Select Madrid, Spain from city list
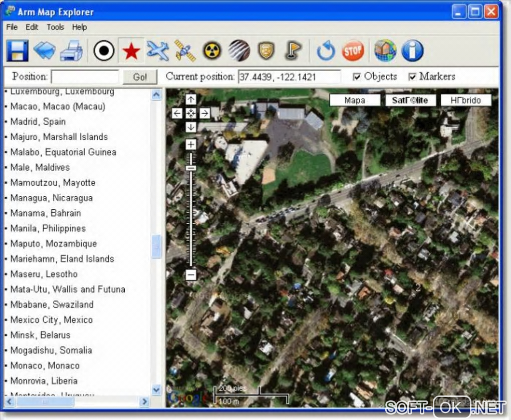The image size is (511, 420). pyautogui.click(x=38, y=122)
